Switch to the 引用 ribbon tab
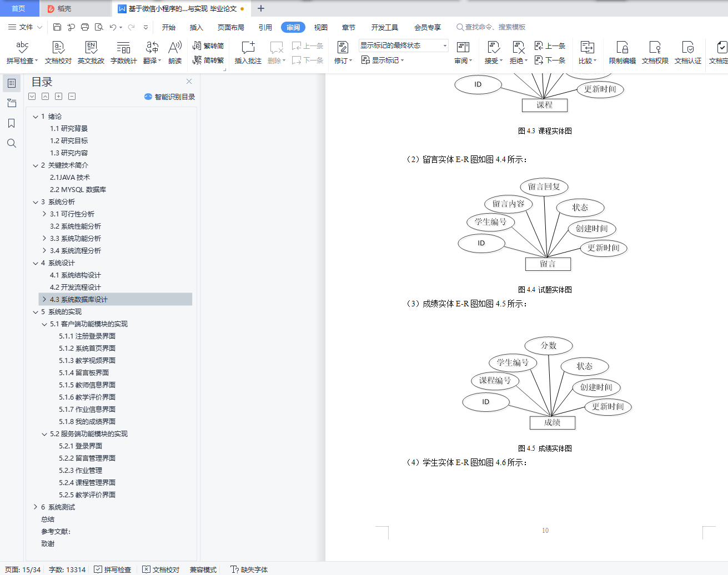This screenshot has width=728, height=575. coord(265,27)
